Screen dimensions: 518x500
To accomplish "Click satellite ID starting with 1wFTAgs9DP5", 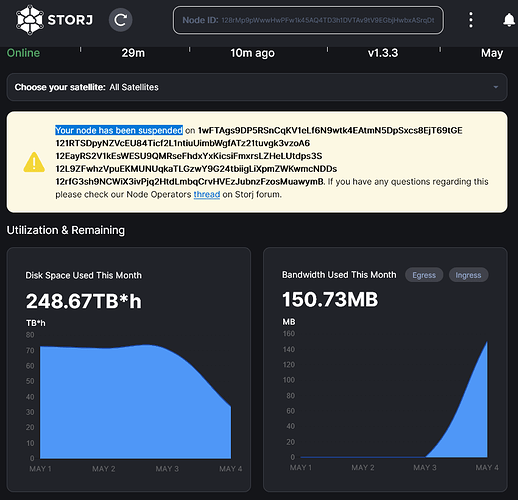I will coord(330,130).
